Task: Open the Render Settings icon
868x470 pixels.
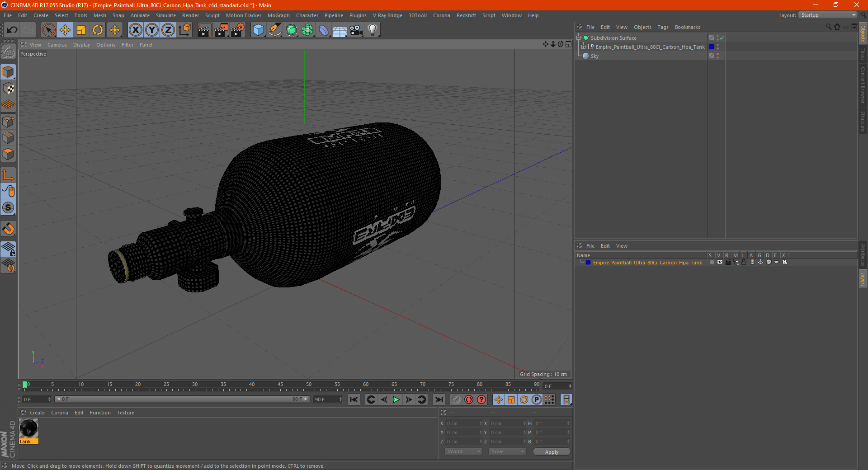Action: coord(238,30)
